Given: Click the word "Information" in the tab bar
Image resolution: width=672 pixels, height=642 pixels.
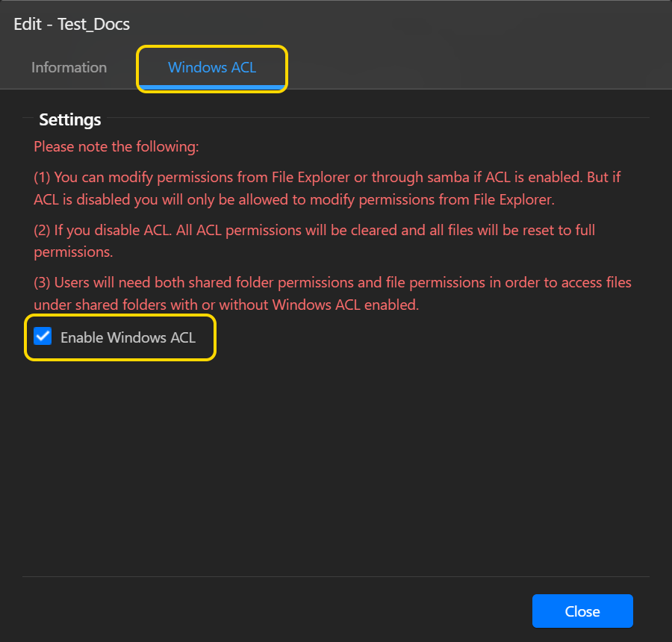Looking at the screenshot, I should click(69, 67).
